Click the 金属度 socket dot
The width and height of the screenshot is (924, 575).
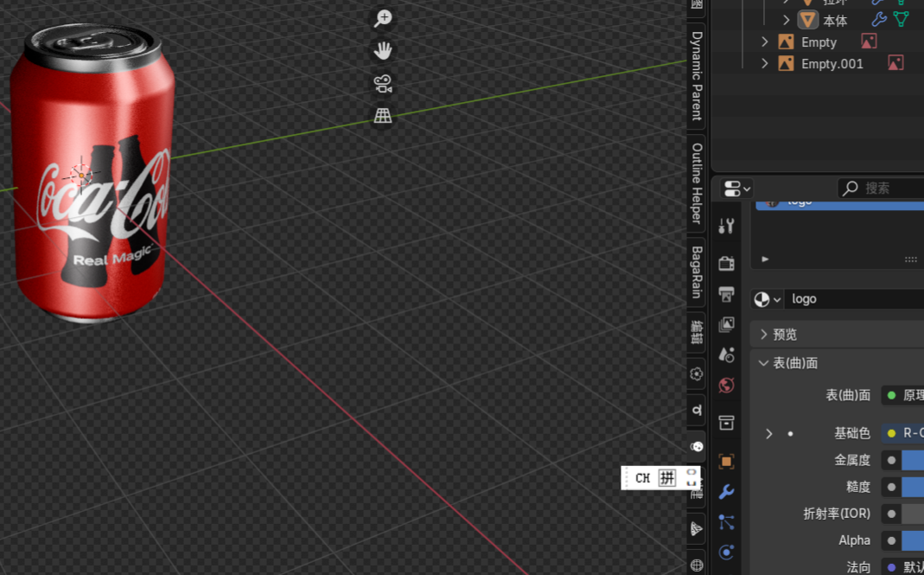(x=892, y=460)
